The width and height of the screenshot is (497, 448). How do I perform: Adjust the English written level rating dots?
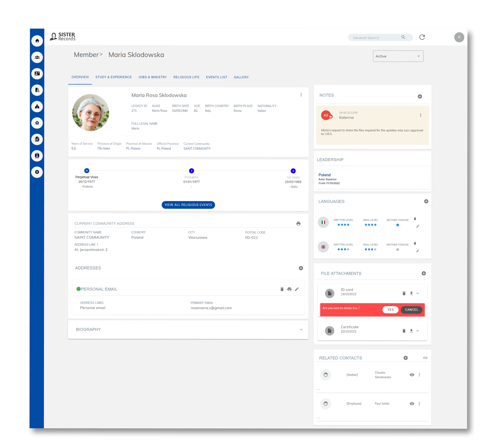pyautogui.click(x=343, y=249)
